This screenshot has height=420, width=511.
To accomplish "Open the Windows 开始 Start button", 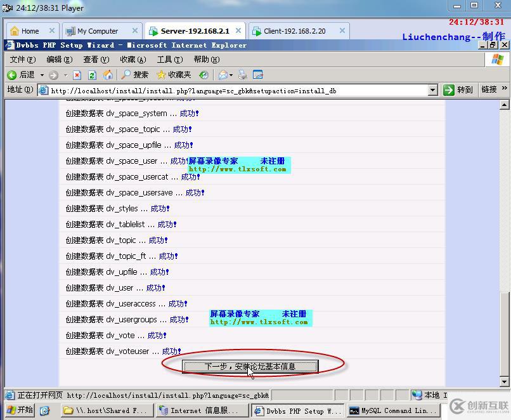I will tap(20, 410).
